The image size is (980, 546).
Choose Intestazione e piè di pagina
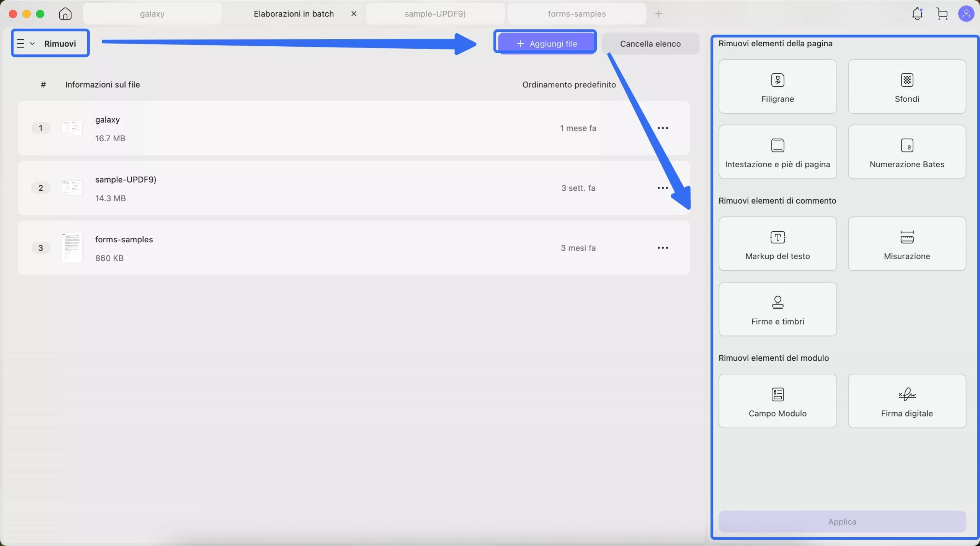point(777,152)
